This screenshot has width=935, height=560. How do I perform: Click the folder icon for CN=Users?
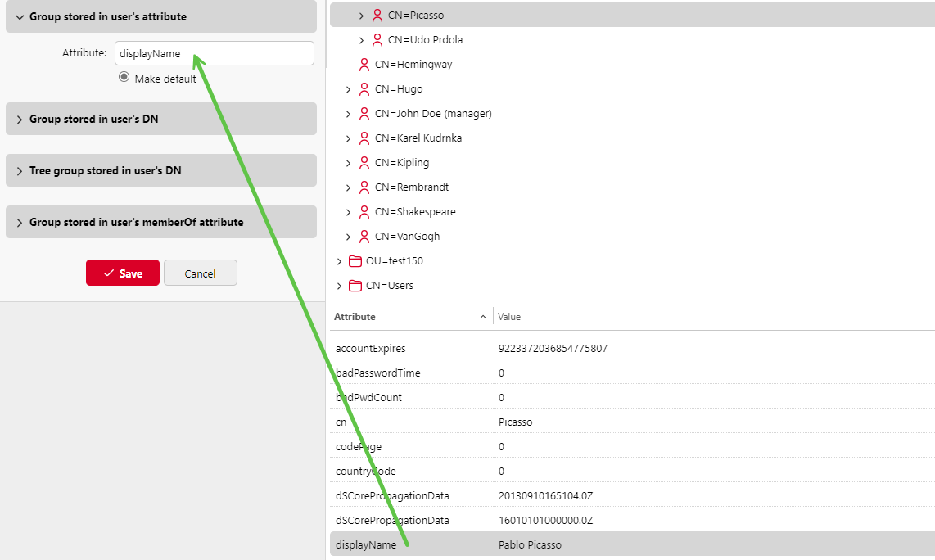point(355,286)
